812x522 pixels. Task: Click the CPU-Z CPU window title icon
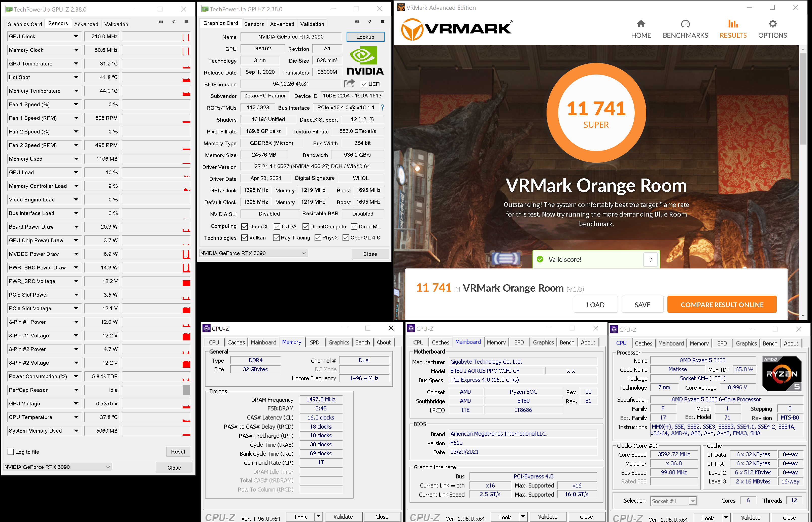(614, 329)
